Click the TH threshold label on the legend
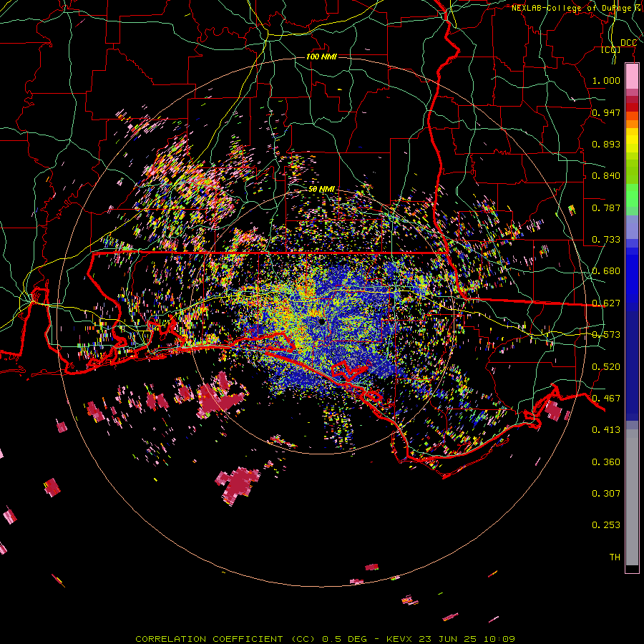 tap(615, 557)
